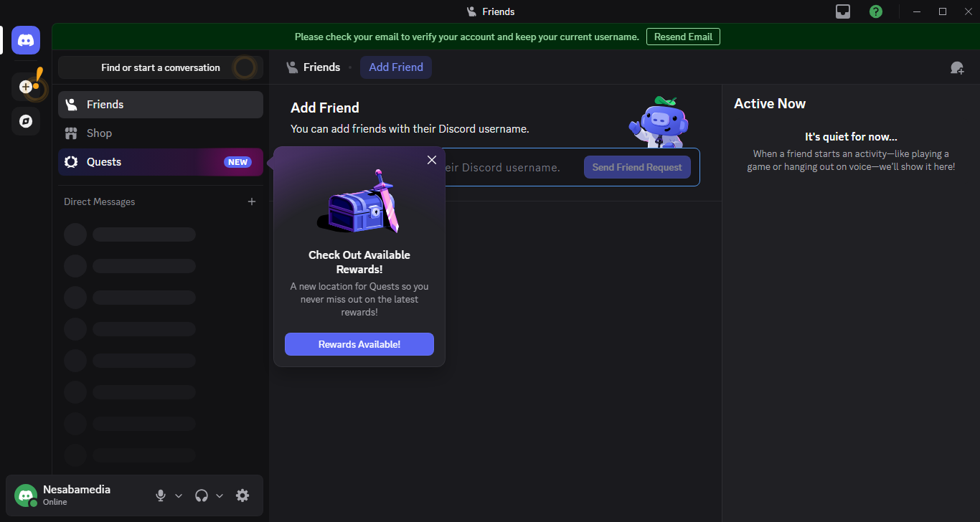Mute the microphone
The image size is (980, 522).
tap(161, 495)
